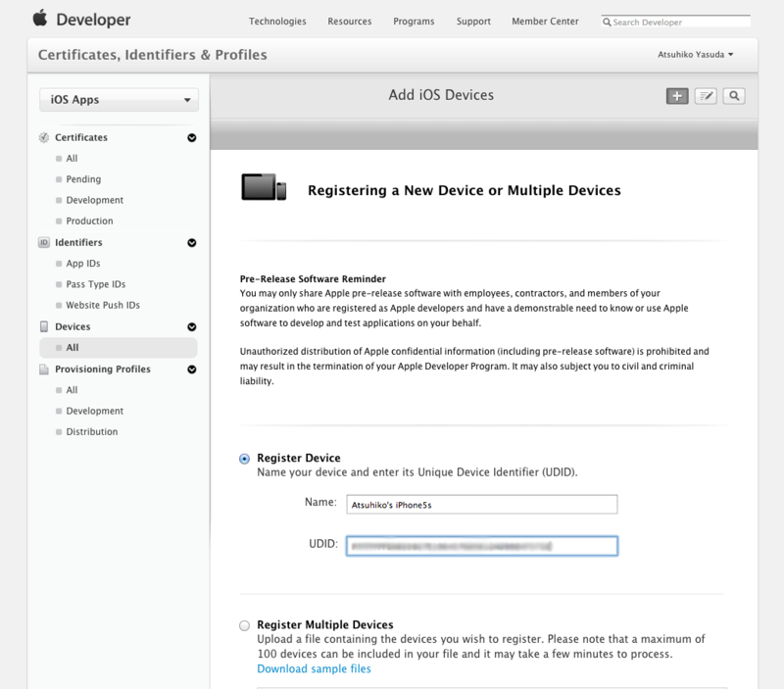This screenshot has height=689, width=784.
Task: Open Website Push IDs list
Action: tap(103, 305)
